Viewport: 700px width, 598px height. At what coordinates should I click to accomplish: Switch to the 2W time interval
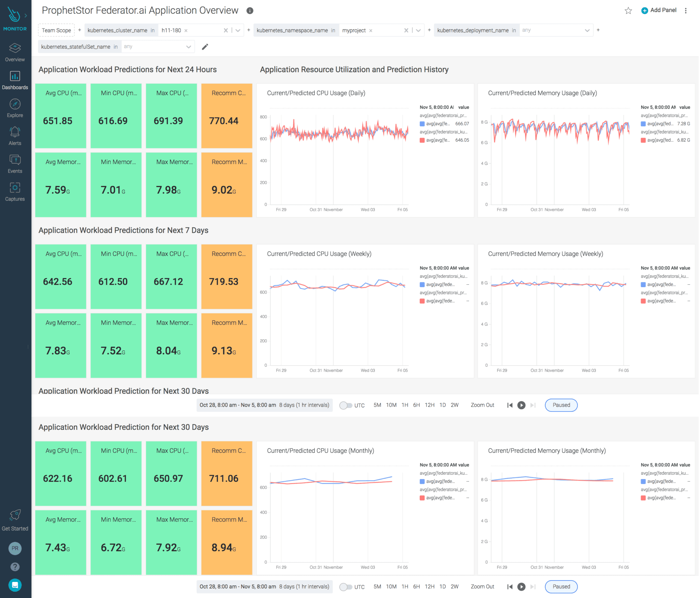(x=455, y=405)
